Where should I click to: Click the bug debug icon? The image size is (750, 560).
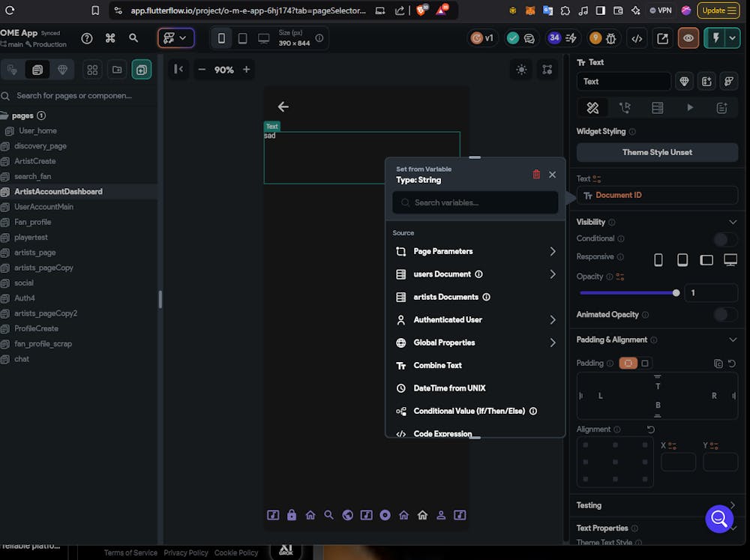[x=611, y=38]
